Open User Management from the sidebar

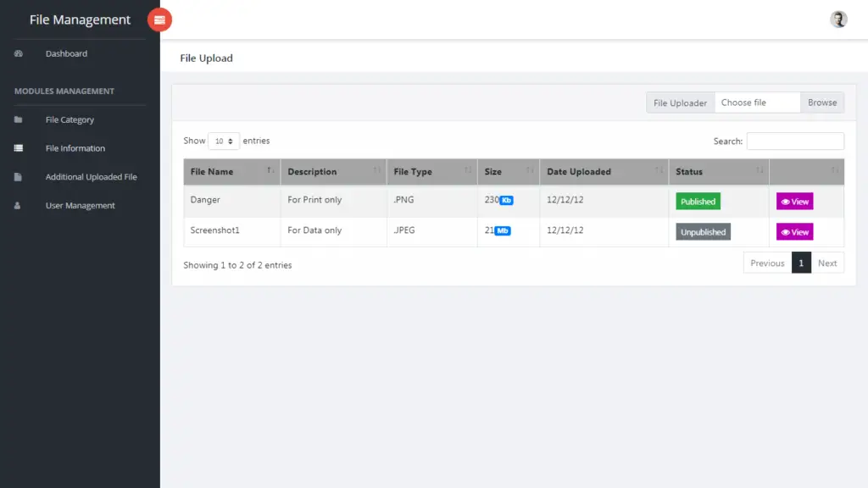[80, 205]
